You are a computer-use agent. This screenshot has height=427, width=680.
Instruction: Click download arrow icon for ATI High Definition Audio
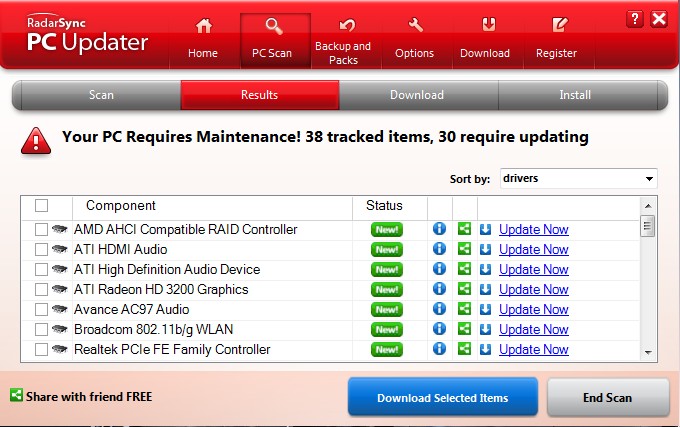(485, 269)
